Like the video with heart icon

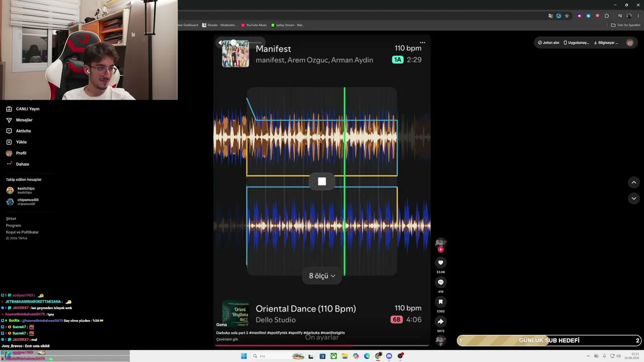tap(441, 262)
